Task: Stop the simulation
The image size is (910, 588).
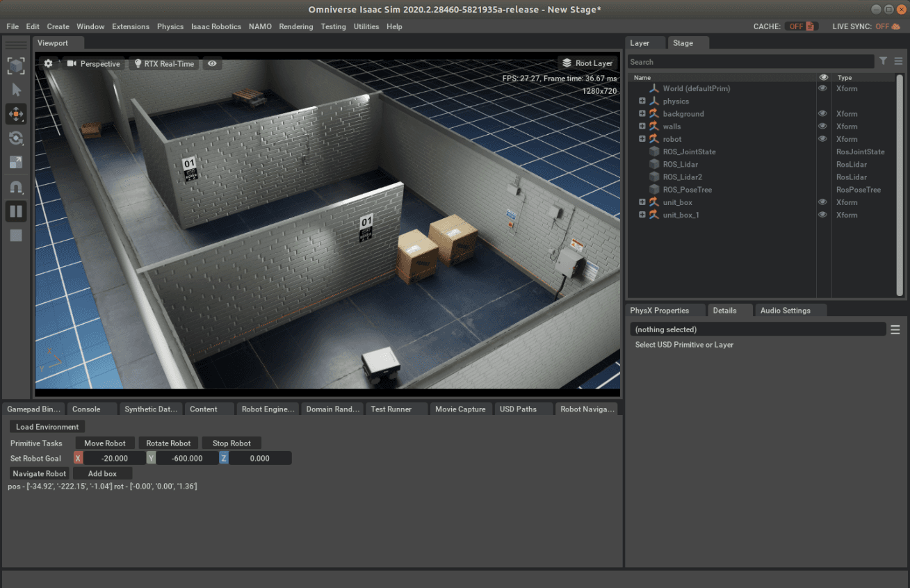Action: [x=16, y=236]
